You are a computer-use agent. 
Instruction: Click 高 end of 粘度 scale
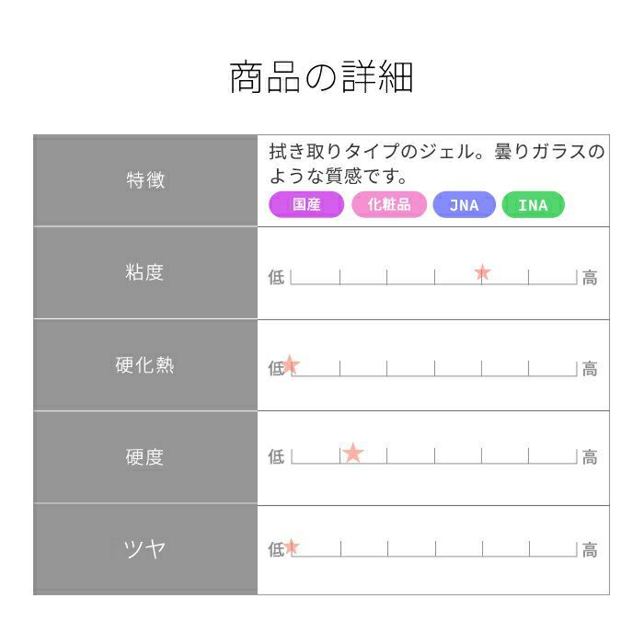click(x=590, y=278)
